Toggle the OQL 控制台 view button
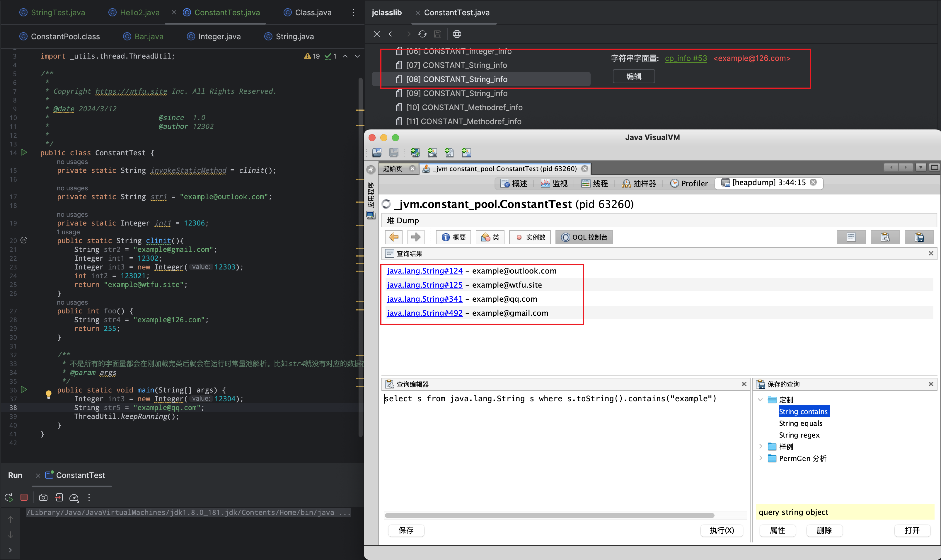The image size is (941, 560). click(584, 237)
